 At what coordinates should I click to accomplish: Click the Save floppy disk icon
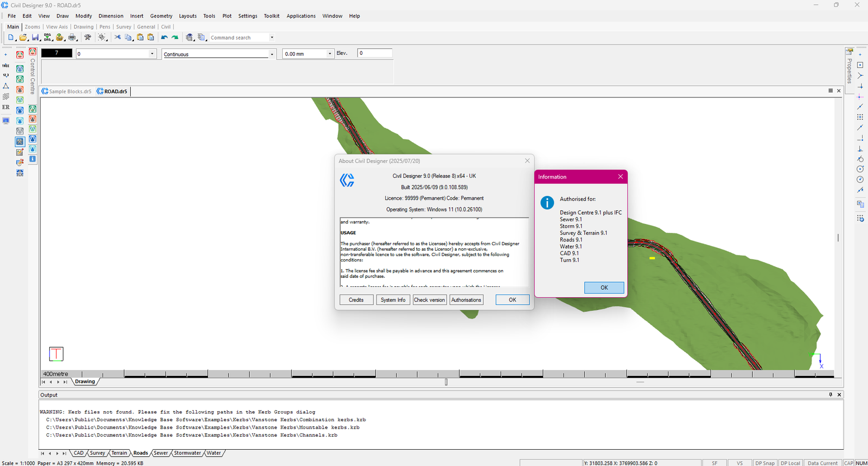(35, 37)
